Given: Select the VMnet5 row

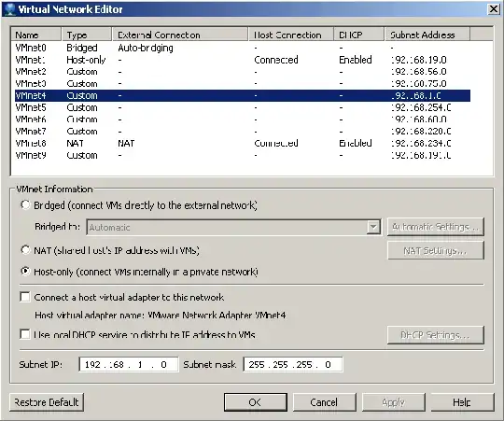Looking at the screenshot, I should tap(243, 107).
